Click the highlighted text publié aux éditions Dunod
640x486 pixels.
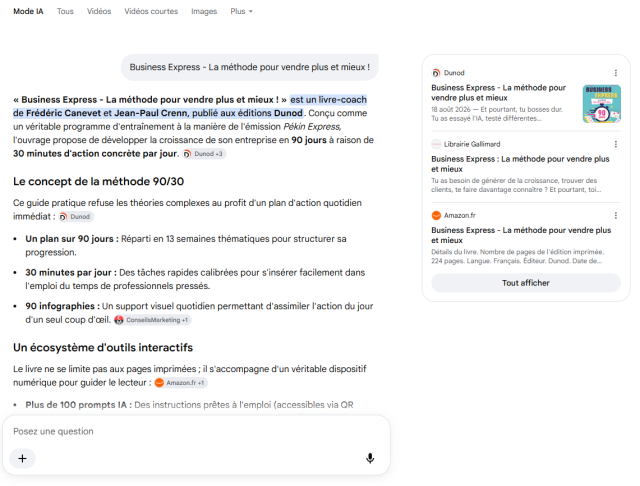click(247, 113)
